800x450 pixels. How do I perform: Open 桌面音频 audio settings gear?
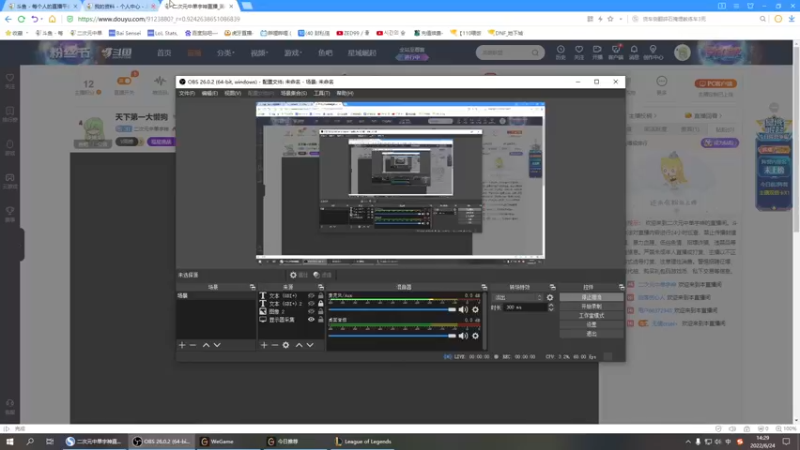[x=476, y=336]
